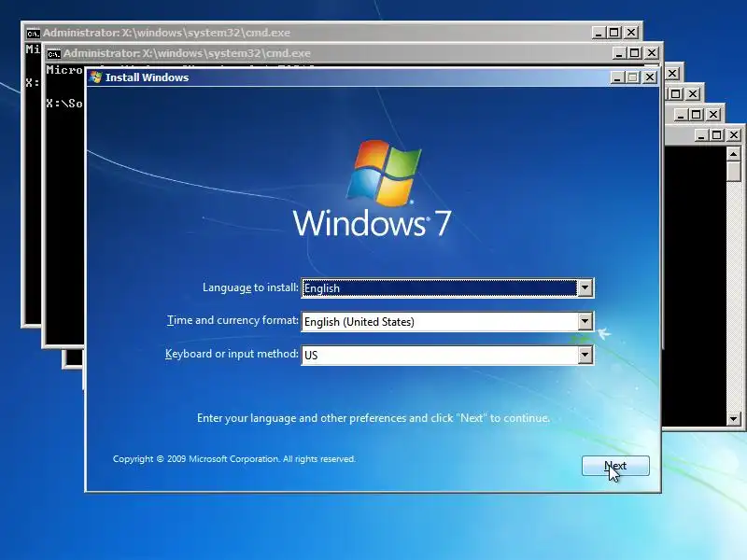
Task: Maximize the rearmost cmd.exe window
Action: pos(614,33)
